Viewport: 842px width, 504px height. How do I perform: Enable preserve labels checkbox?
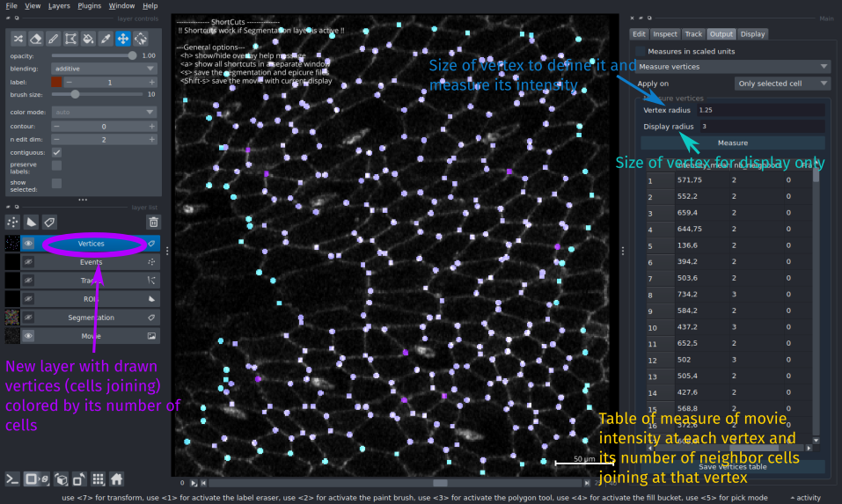tap(56, 165)
